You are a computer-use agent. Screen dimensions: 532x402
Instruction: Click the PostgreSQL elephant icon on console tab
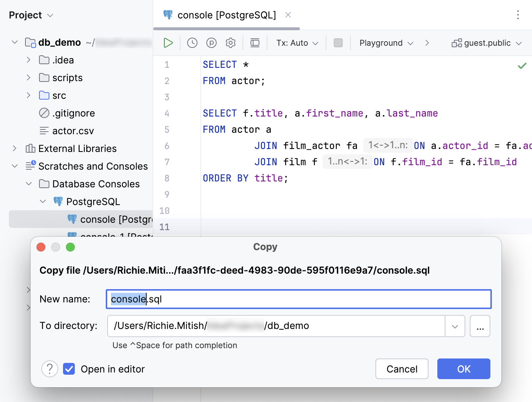point(168,15)
